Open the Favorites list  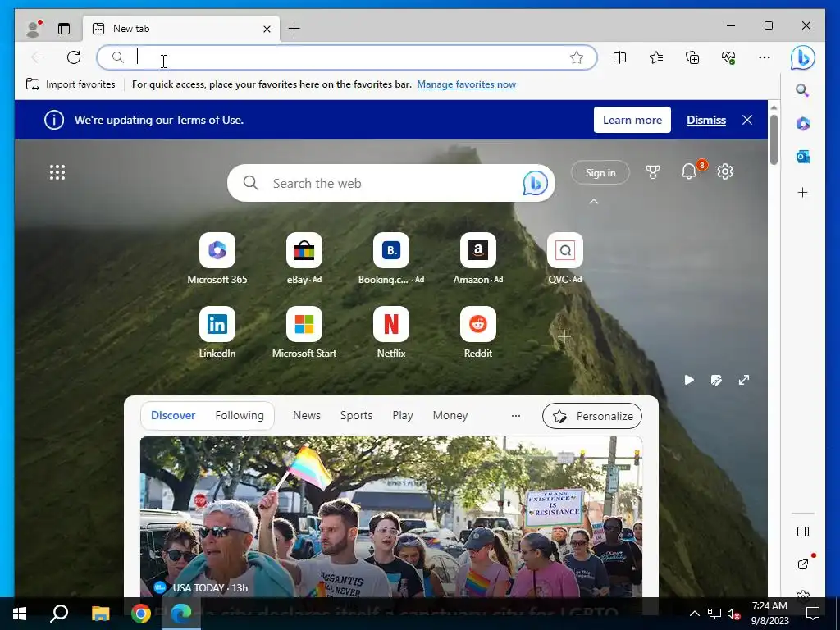(656, 57)
